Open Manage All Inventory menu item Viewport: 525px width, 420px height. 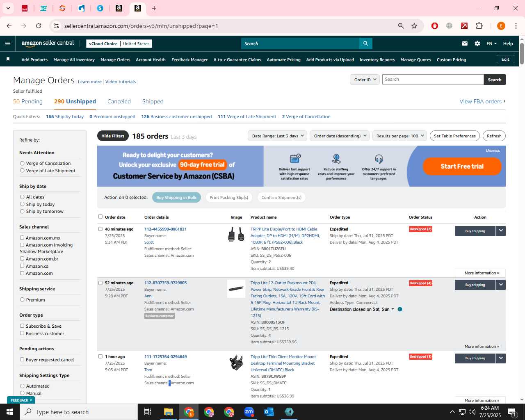pyautogui.click(x=74, y=59)
